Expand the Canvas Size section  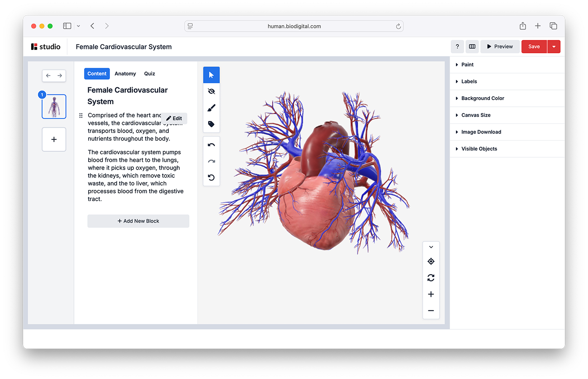pos(507,115)
